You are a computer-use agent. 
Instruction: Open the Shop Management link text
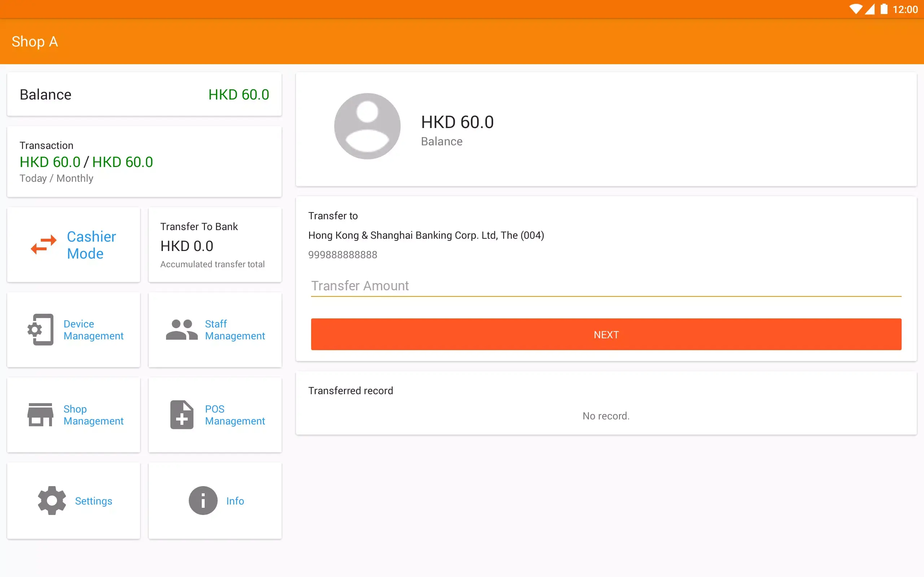[x=93, y=415]
